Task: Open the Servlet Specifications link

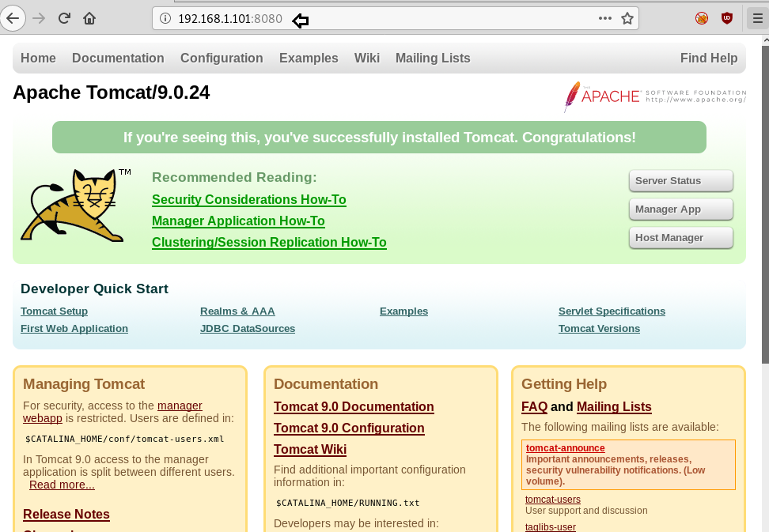Action: point(612,311)
